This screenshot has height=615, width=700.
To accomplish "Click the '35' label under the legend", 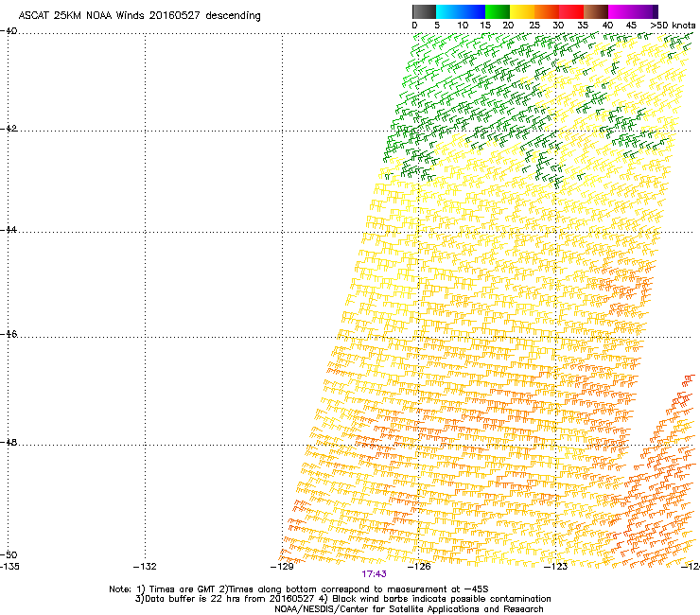I will point(583,25).
